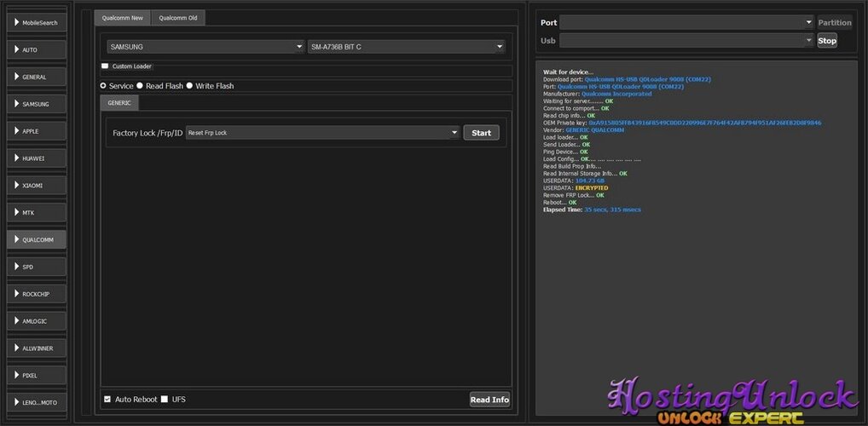Select the AUTO sidebar category
868x426 pixels.
pos(37,49)
